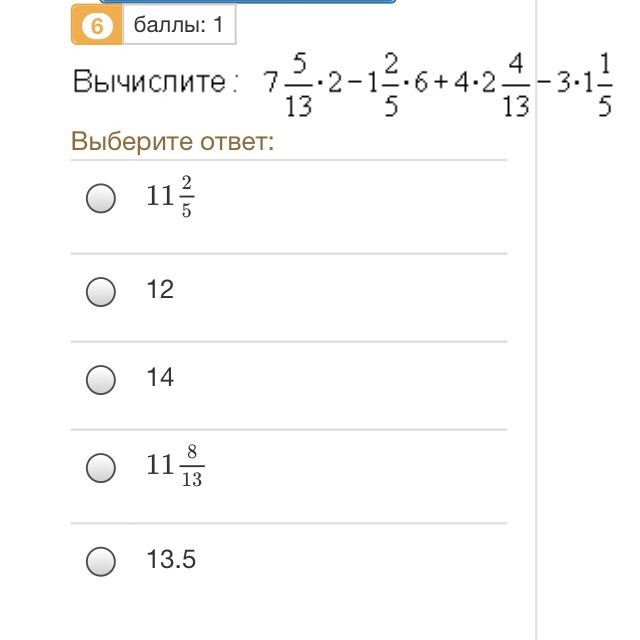
Task: Click the answer label text "14"
Action: pos(160,378)
